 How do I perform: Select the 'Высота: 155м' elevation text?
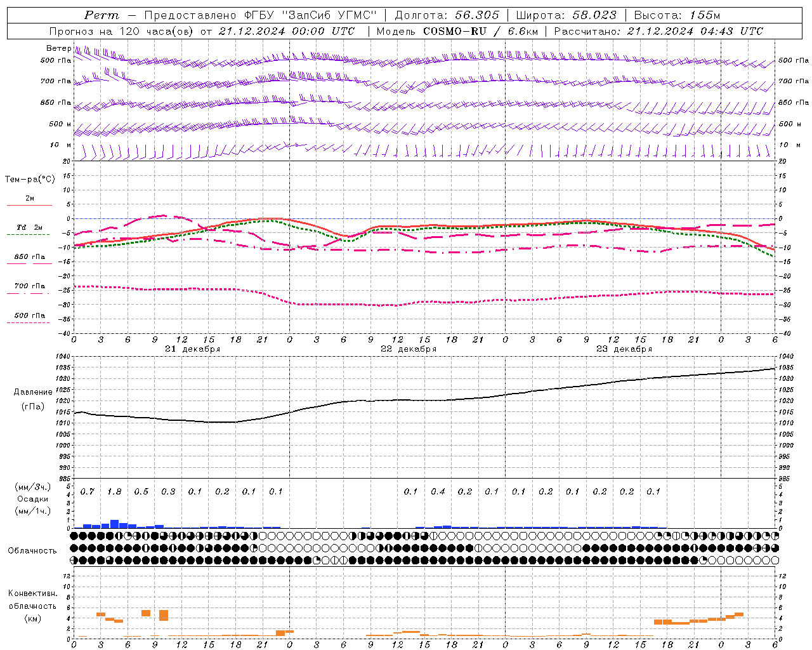(x=678, y=15)
